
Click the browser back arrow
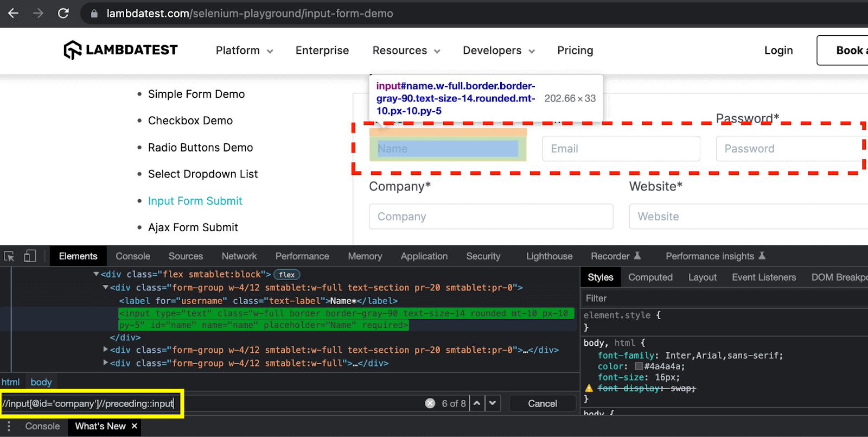(14, 13)
